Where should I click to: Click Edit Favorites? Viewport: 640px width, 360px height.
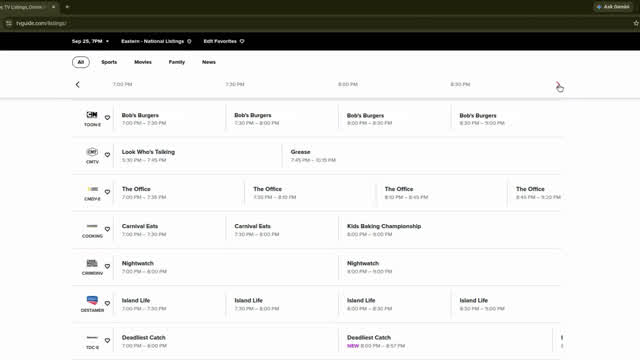click(x=224, y=41)
